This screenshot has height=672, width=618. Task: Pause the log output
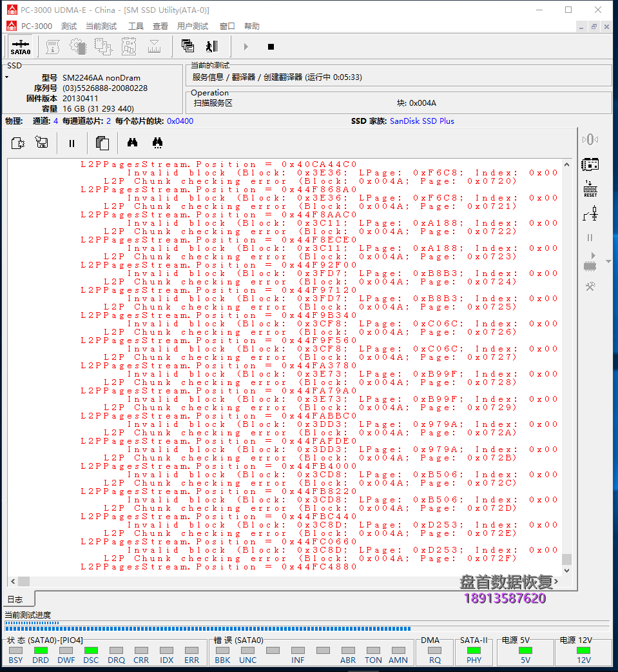tap(72, 144)
